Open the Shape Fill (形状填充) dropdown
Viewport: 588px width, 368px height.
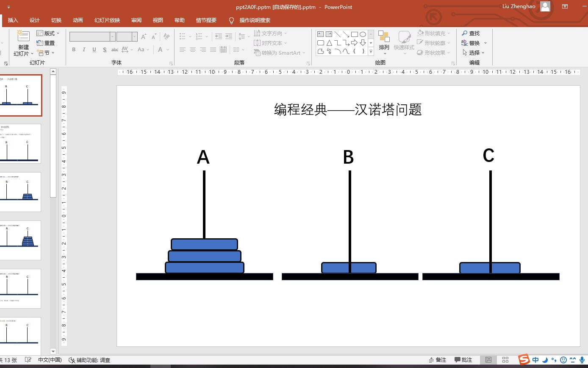tap(433, 33)
